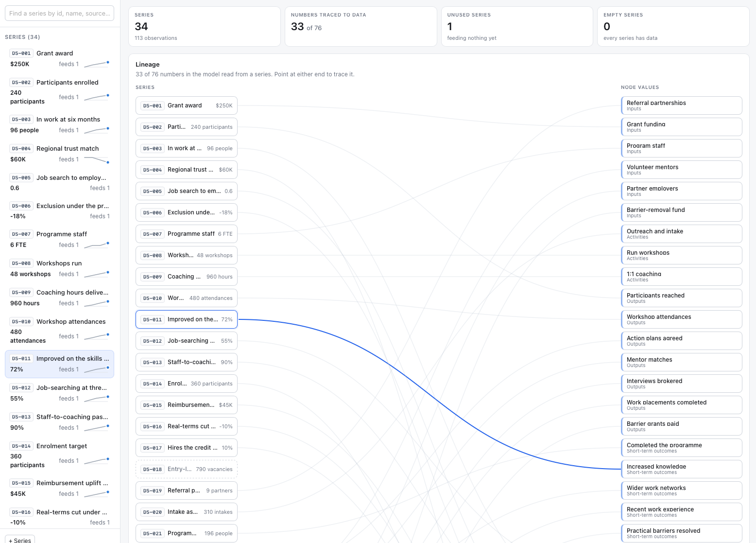Screen dimensions: 756x543
Task: Click Workshop attendances output node
Action: coord(682,319)
